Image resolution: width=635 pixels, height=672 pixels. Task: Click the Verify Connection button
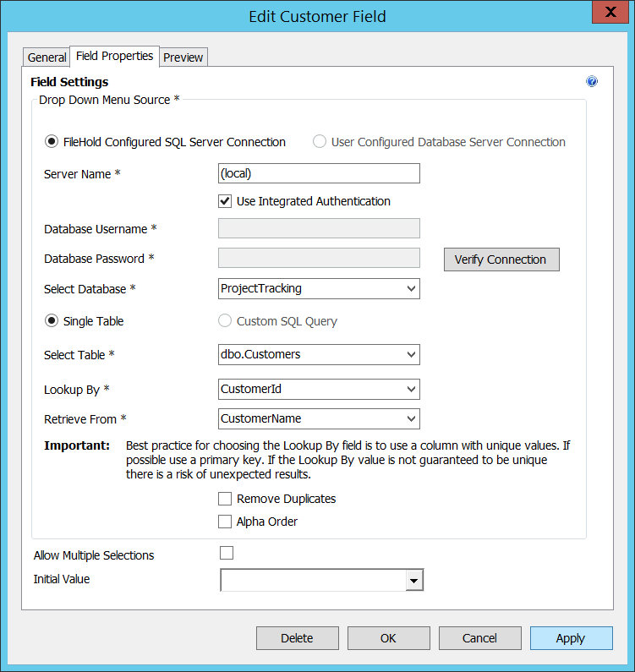[x=501, y=260]
